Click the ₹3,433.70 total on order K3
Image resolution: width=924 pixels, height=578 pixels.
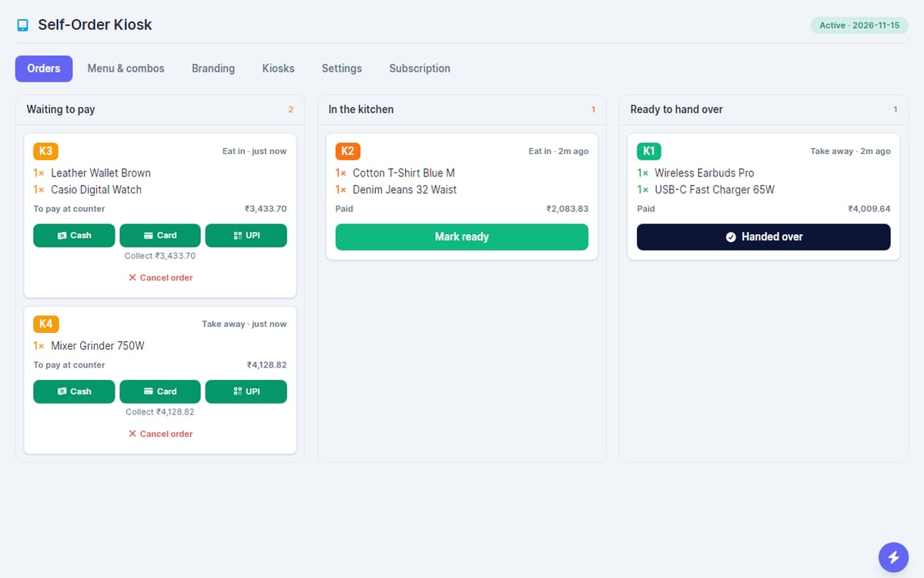point(266,209)
